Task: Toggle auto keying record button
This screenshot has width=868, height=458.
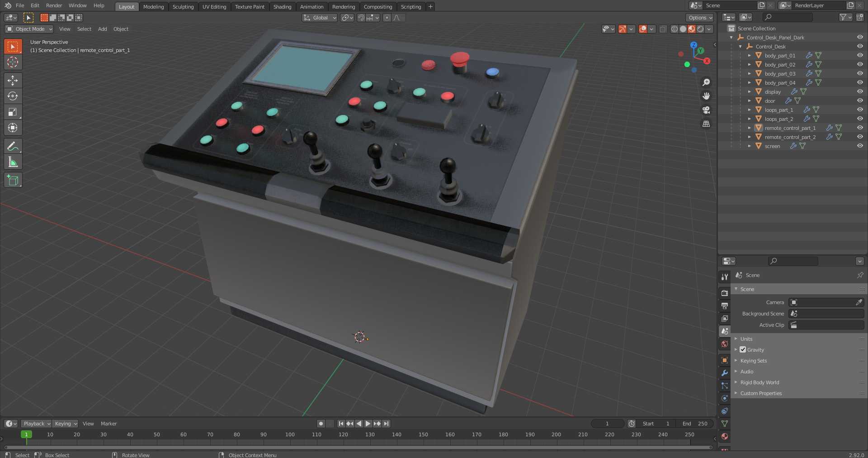Action: [x=321, y=424]
